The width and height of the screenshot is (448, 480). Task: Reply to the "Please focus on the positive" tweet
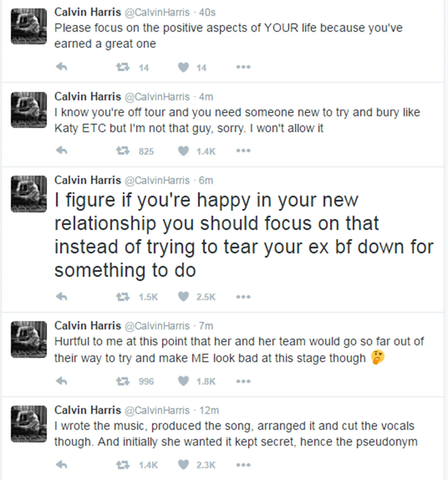(62, 67)
